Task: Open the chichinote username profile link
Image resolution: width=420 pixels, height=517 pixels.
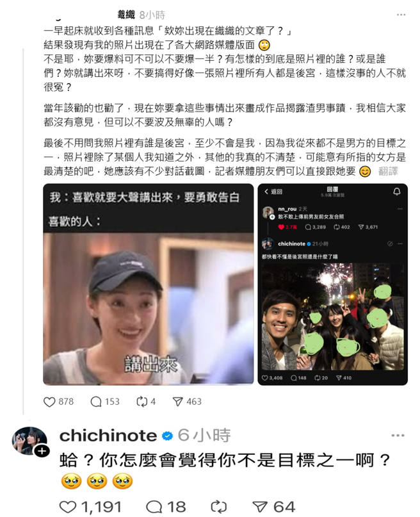Action: [108, 436]
